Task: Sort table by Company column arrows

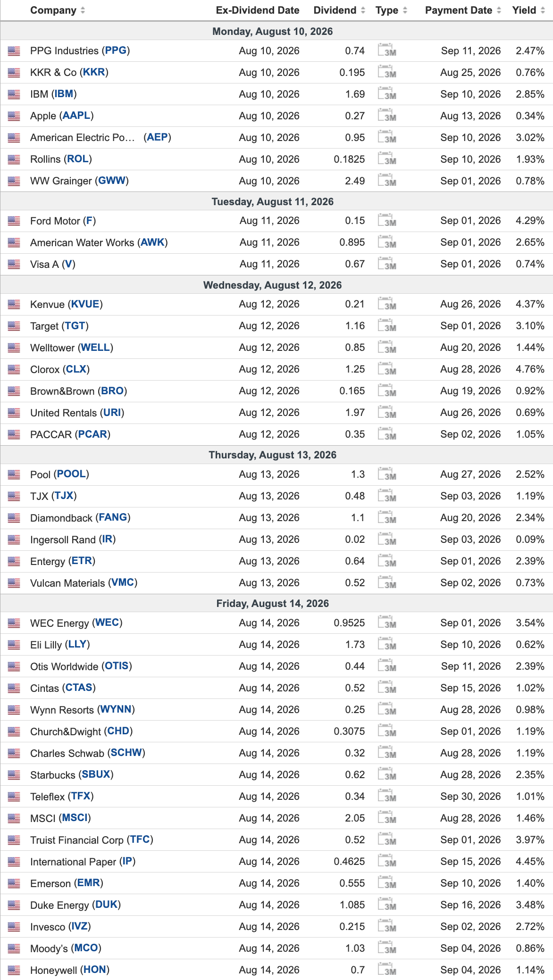Action: [x=83, y=10]
